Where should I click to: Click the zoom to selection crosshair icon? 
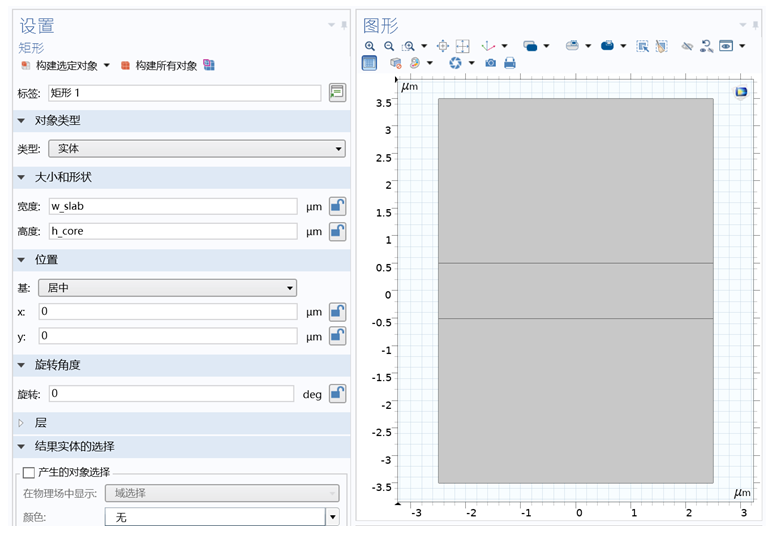[x=443, y=46]
